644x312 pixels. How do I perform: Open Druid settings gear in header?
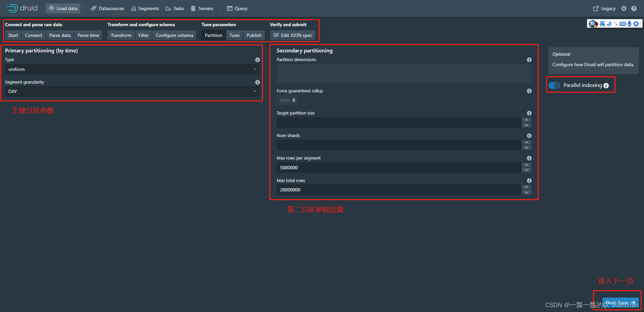click(624, 8)
